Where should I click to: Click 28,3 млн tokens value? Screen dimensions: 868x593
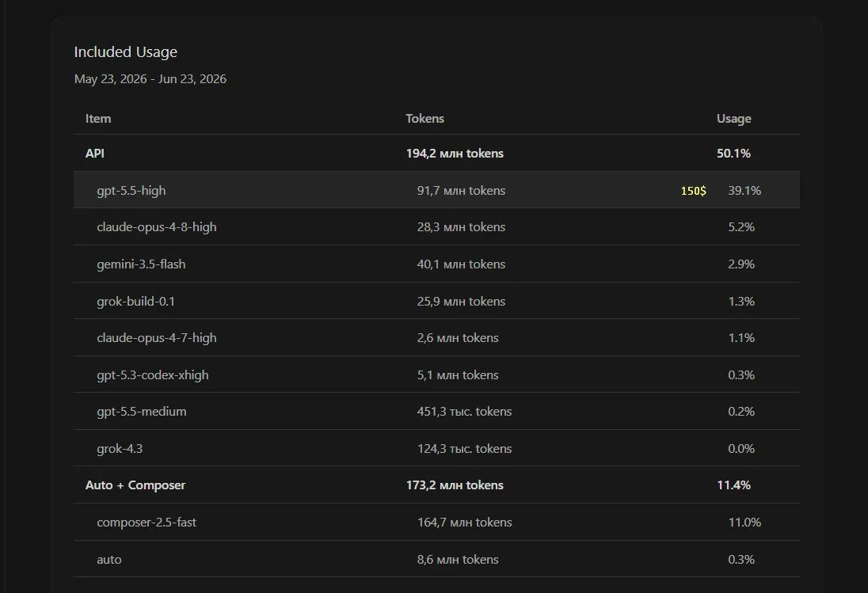tap(461, 226)
